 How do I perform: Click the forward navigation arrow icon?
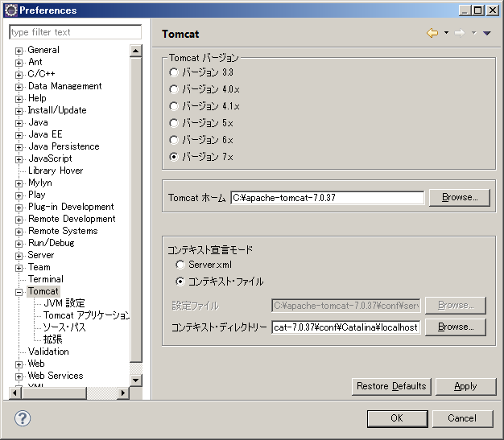click(460, 33)
